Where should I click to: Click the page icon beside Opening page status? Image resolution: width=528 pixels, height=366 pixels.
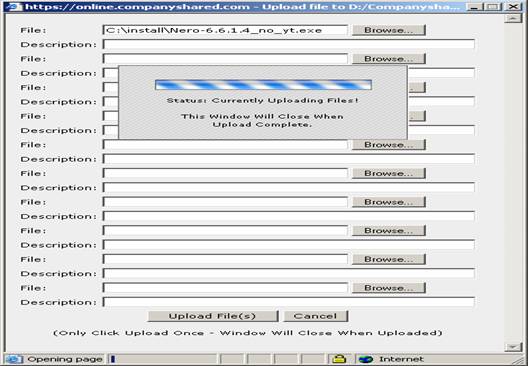(x=13, y=359)
